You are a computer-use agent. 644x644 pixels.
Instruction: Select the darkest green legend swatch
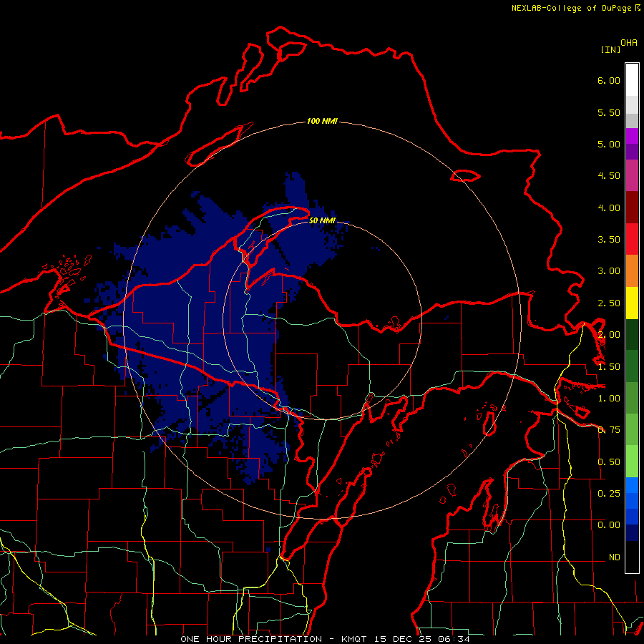(x=632, y=334)
